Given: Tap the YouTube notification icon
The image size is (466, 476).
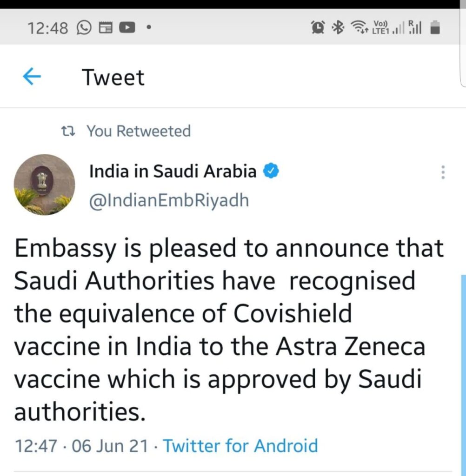Looking at the screenshot, I should point(126,28).
